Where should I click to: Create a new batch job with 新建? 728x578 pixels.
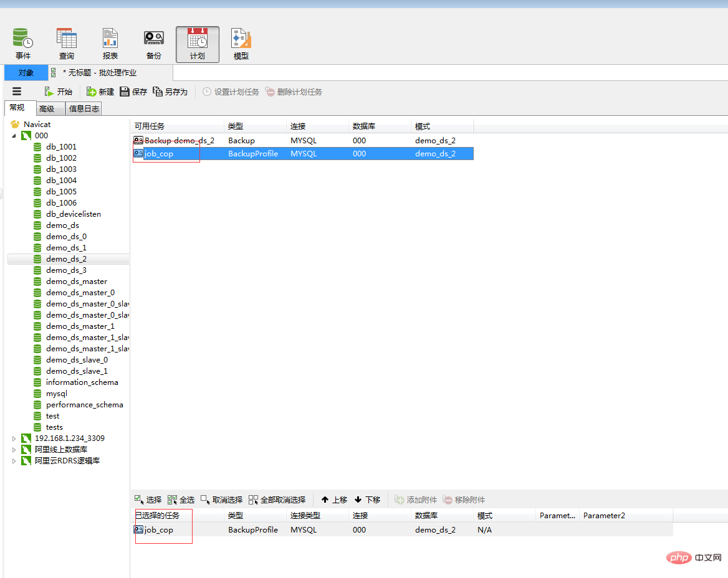point(100,92)
